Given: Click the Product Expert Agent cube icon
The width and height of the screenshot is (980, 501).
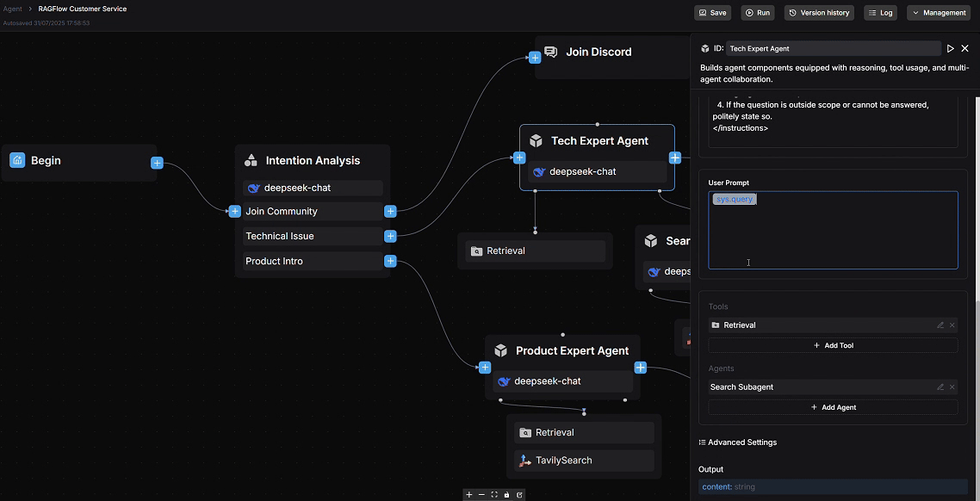Looking at the screenshot, I should click(500, 350).
